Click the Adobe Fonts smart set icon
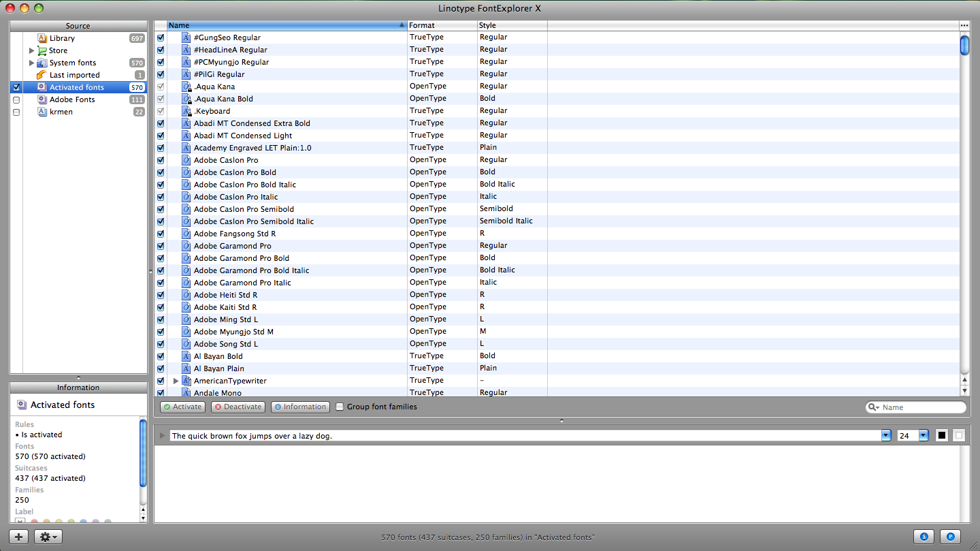The height and width of the screenshot is (551, 980). [42, 99]
